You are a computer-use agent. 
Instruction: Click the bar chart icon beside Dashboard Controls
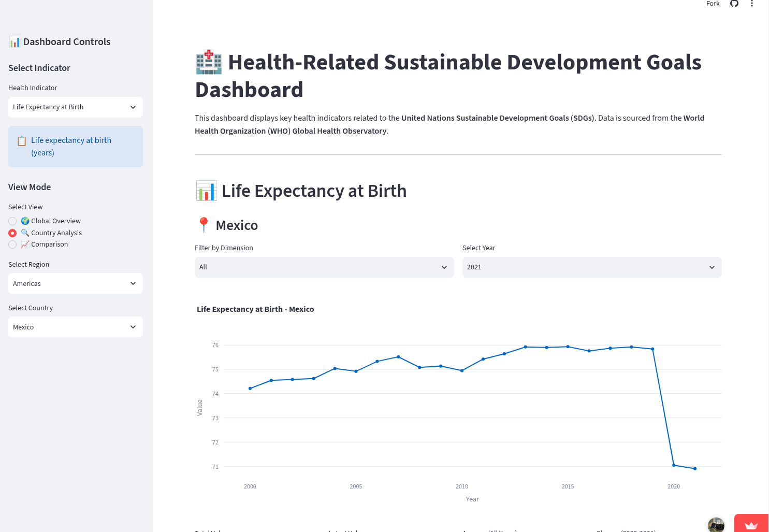pyautogui.click(x=14, y=42)
